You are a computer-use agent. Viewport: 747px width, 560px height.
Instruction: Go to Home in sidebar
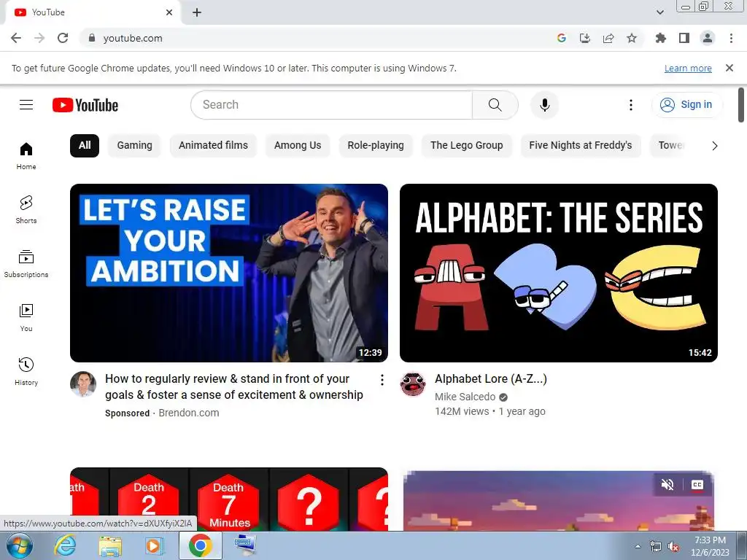point(26,156)
